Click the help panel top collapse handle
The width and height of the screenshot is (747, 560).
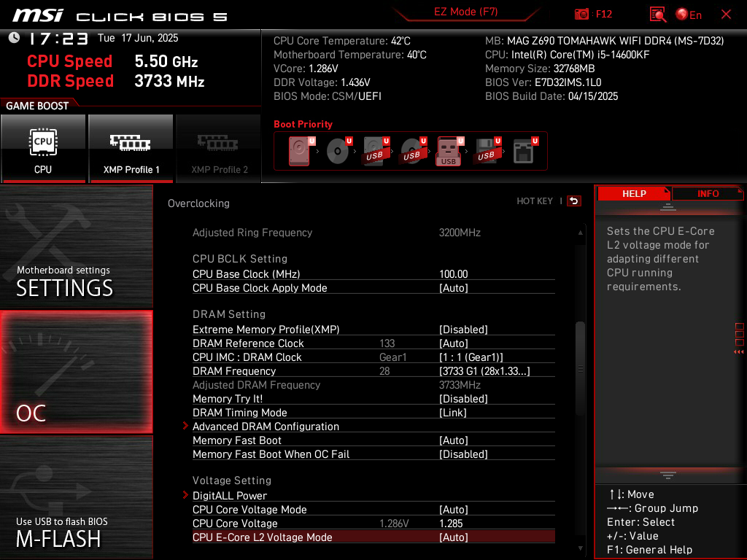668,207
